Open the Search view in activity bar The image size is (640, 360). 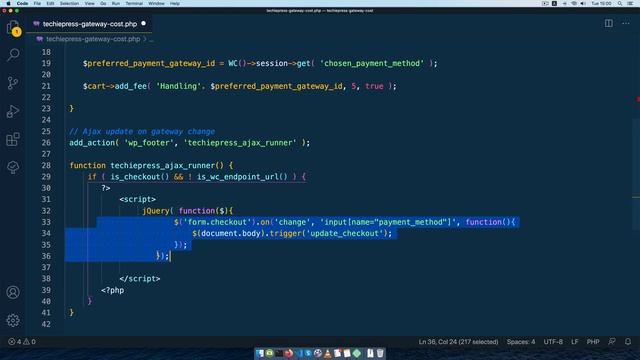pyautogui.click(x=13, y=55)
